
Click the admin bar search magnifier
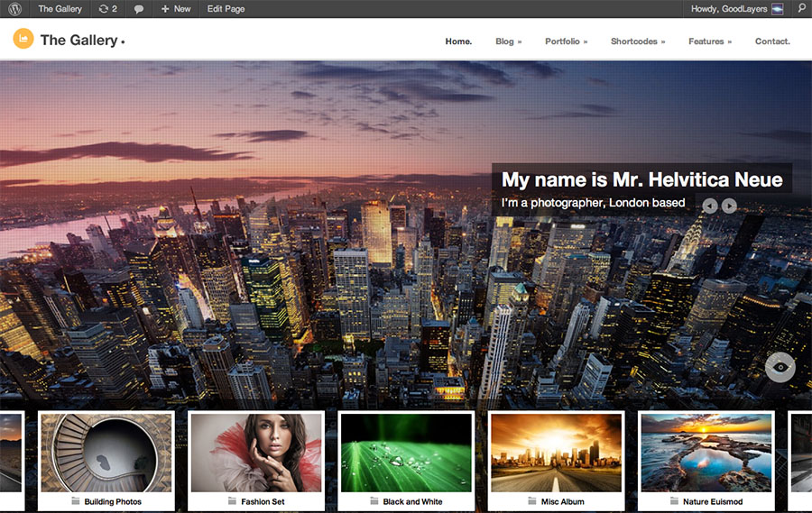[802, 9]
